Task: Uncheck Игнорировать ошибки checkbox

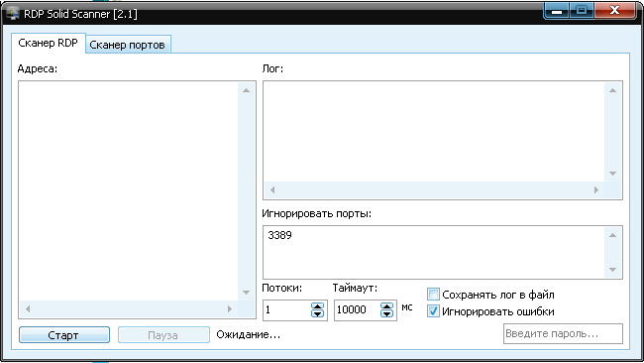Action: point(433,311)
